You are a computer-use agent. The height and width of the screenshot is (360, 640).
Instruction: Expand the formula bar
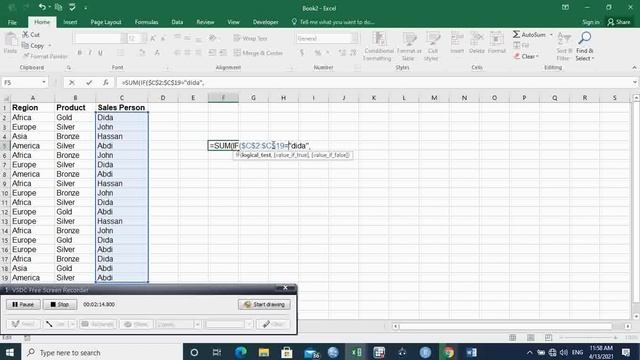[x=635, y=82]
